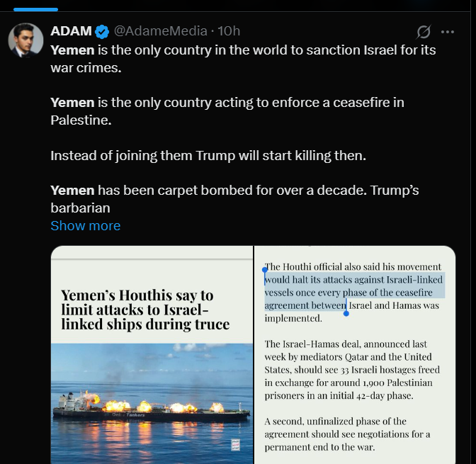The height and width of the screenshot is (464, 476).
Task: Open the three-dot More menu
Action: 447,32
